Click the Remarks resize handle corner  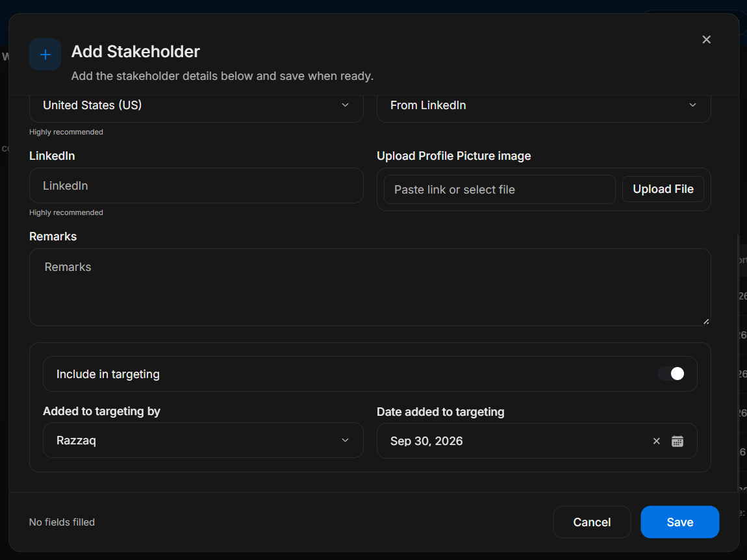point(706,321)
